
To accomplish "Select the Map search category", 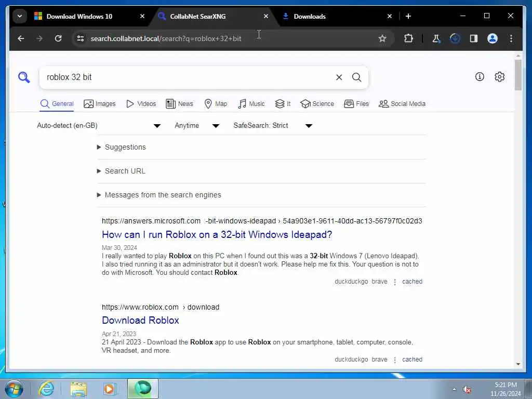I will click(216, 104).
